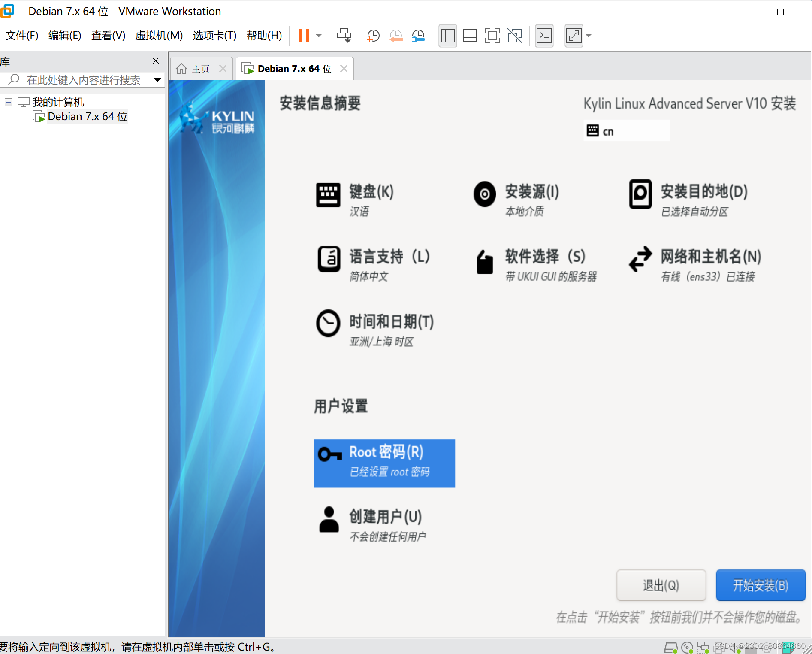Open the 文件(F) menu
This screenshot has width=812, height=654.
point(22,36)
